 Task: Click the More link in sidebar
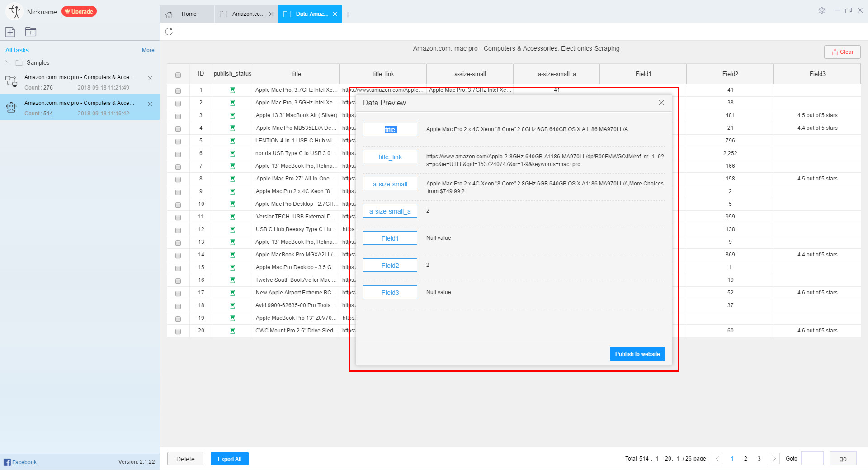tap(148, 50)
